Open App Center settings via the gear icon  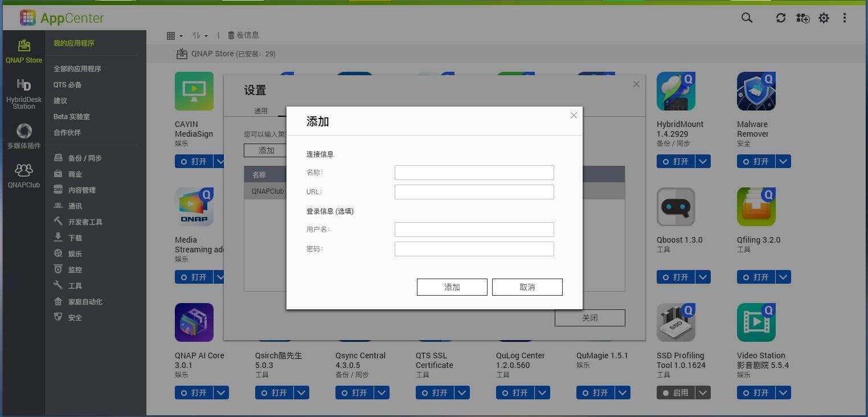pyautogui.click(x=824, y=18)
